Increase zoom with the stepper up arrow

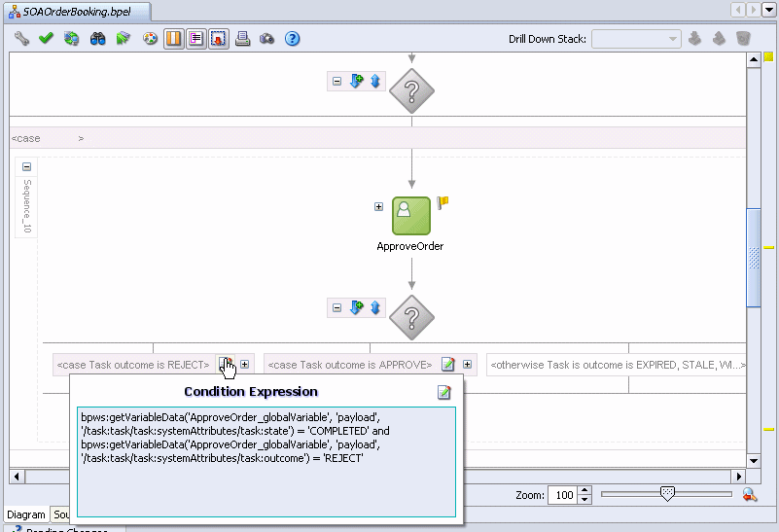[x=584, y=490]
